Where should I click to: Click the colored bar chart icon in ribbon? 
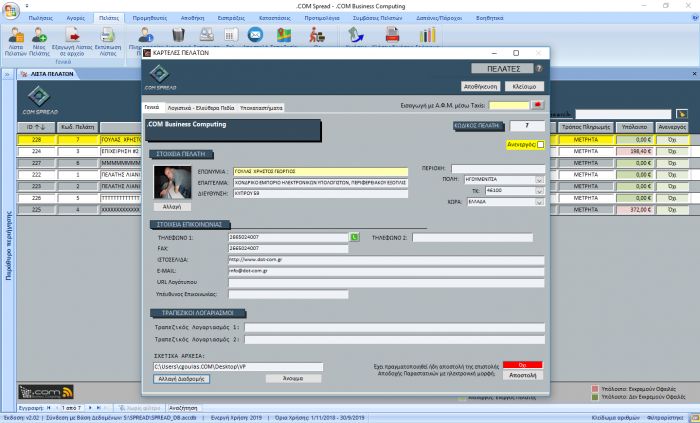[427, 35]
